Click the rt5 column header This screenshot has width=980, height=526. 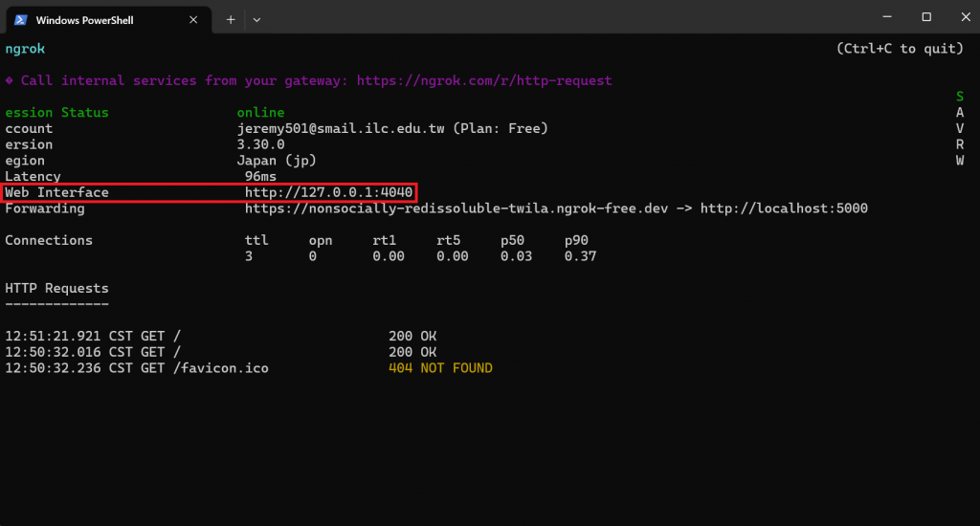[x=448, y=240]
